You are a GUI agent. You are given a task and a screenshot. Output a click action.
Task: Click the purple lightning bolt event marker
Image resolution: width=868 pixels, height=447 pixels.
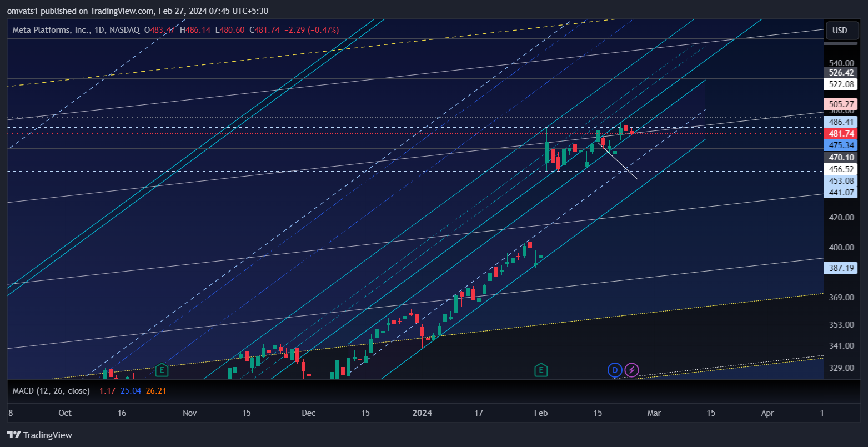pos(631,370)
